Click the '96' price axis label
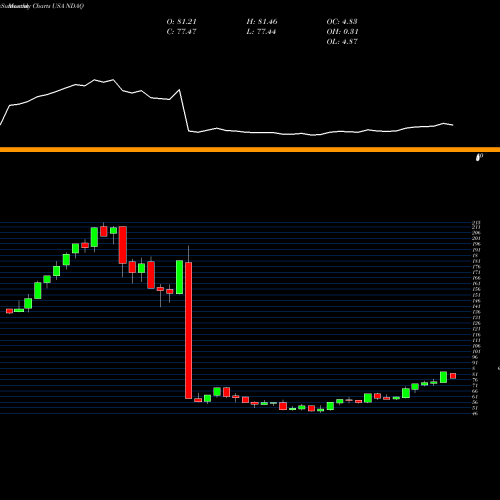 475,357
